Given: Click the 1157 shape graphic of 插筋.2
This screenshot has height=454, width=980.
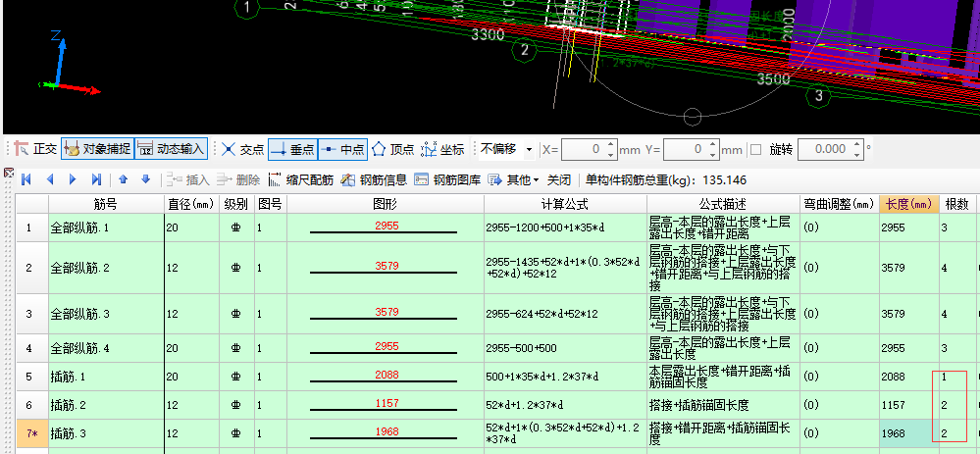Looking at the screenshot, I should (x=385, y=405).
